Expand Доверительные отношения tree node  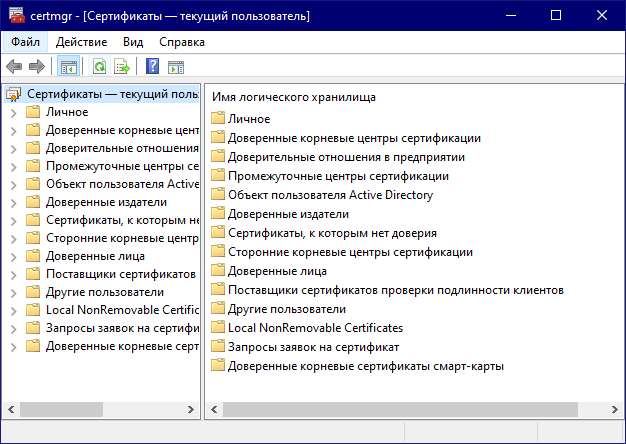[x=14, y=149]
